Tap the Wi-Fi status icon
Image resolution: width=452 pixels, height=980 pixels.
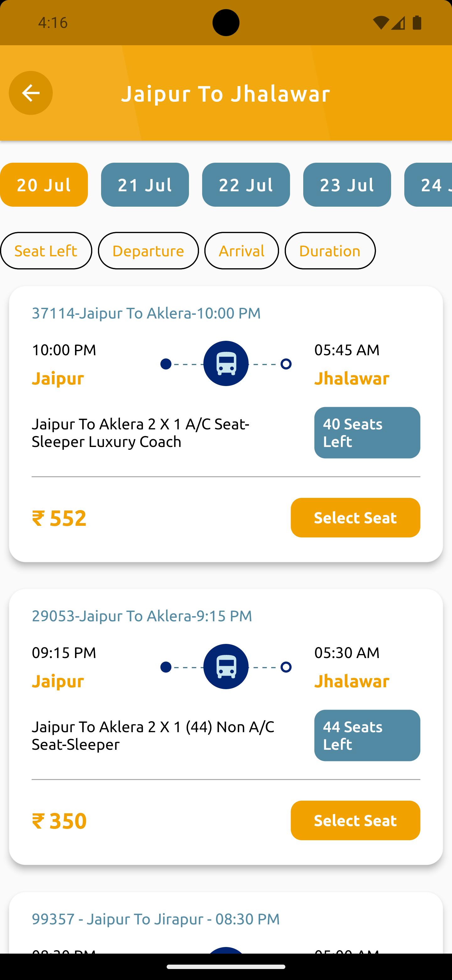380,23
